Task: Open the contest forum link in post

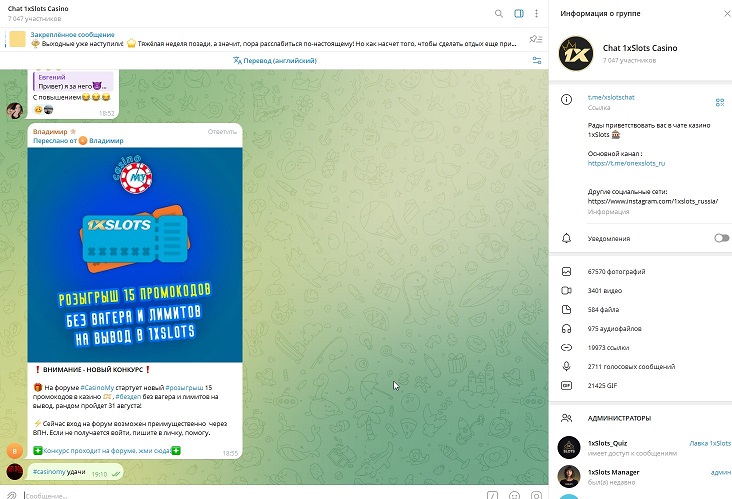Action: tap(107, 450)
